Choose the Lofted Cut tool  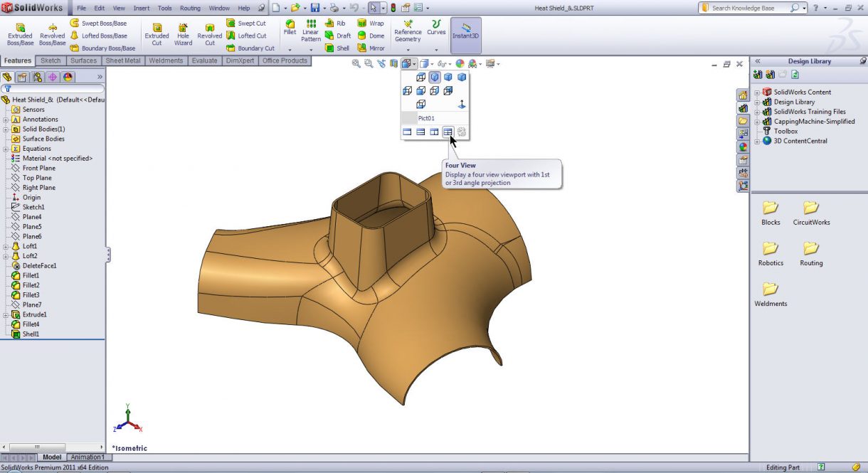coord(246,36)
